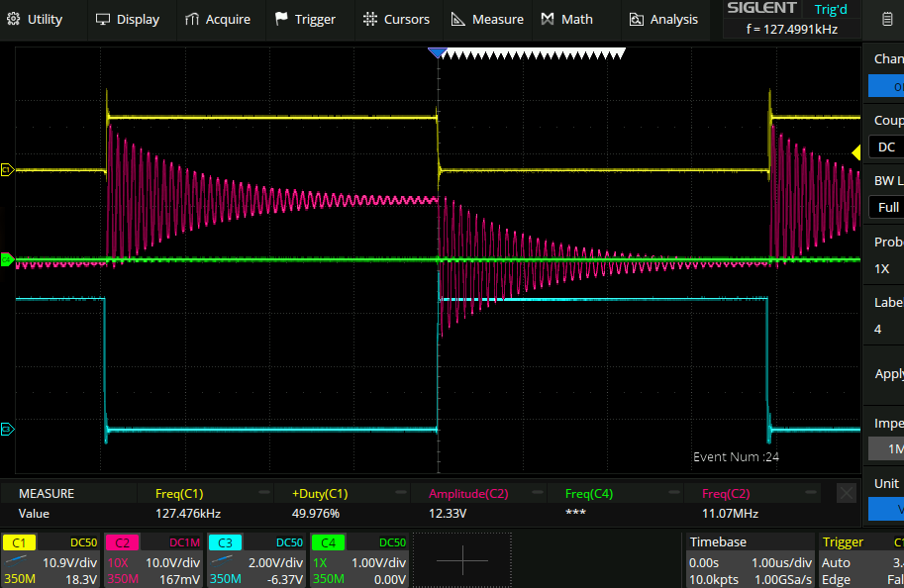This screenshot has width=904, height=588.
Task: Click the Acquire download-arrow icon
Action: tap(192, 19)
